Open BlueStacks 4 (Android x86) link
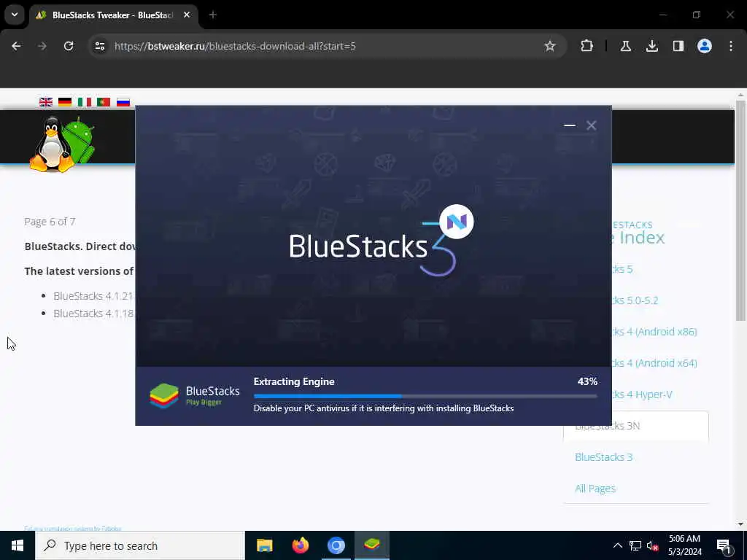The width and height of the screenshot is (747, 560). click(654, 332)
